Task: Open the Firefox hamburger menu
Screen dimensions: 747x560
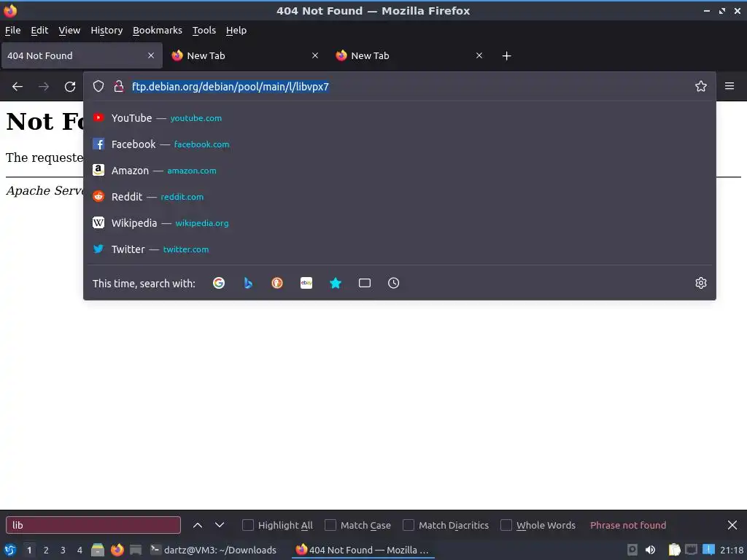Action: tap(729, 86)
